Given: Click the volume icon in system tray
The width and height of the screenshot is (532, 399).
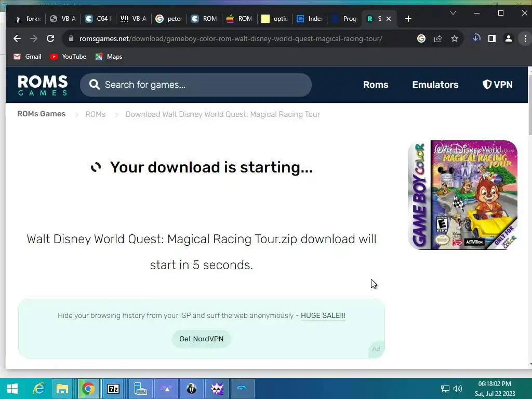Looking at the screenshot, I should (x=458, y=389).
